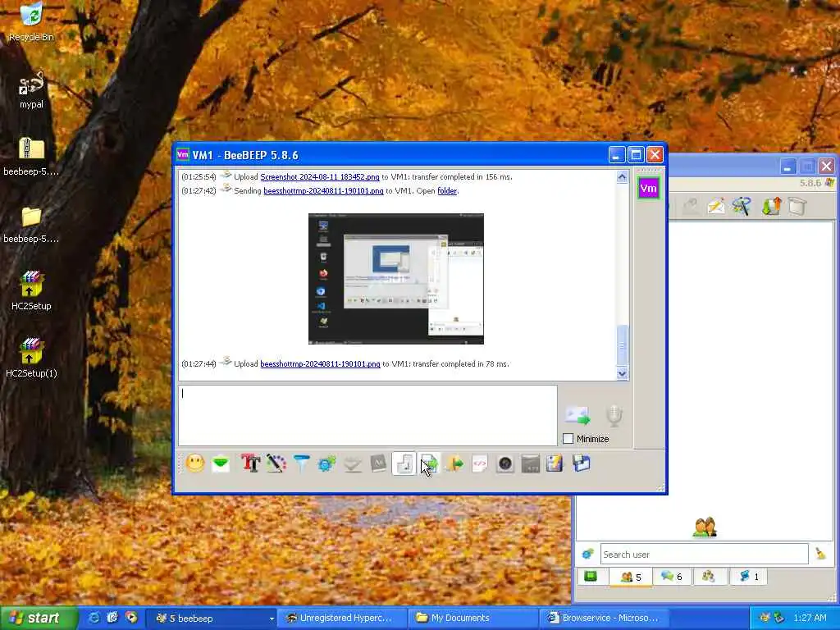Image resolution: width=840 pixels, height=630 pixels.
Task: Open the beesshottmp link in the Sending line
Action: pyautogui.click(x=323, y=190)
